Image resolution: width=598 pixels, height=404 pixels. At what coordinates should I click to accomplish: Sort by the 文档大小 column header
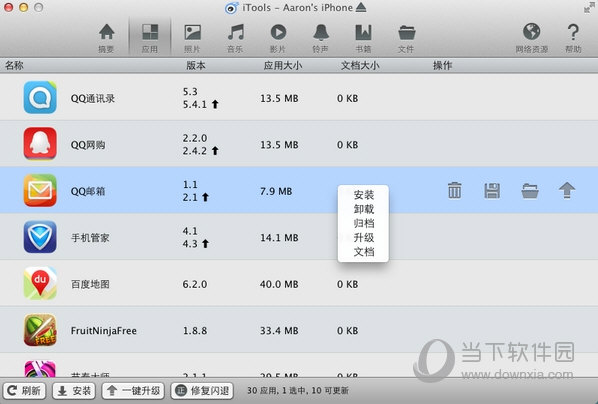360,66
